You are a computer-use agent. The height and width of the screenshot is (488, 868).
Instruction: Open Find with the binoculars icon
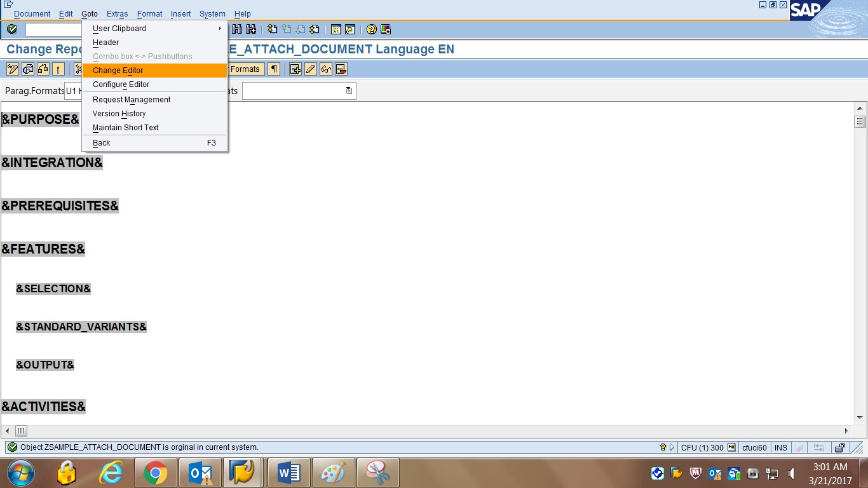click(236, 29)
